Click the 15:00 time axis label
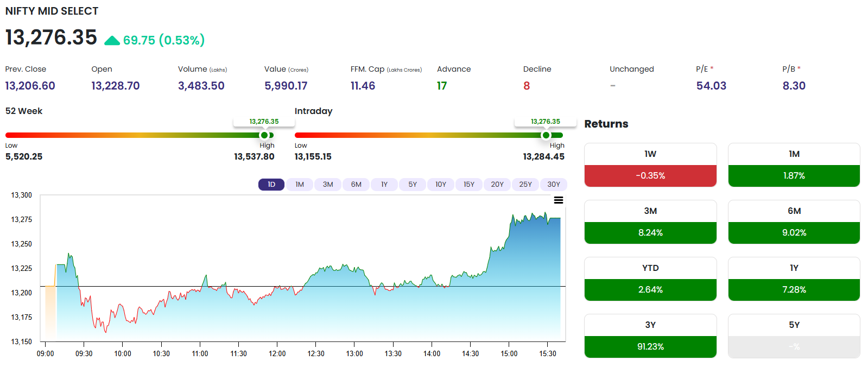Viewport: 868px width, 367px height. (509, 353)
